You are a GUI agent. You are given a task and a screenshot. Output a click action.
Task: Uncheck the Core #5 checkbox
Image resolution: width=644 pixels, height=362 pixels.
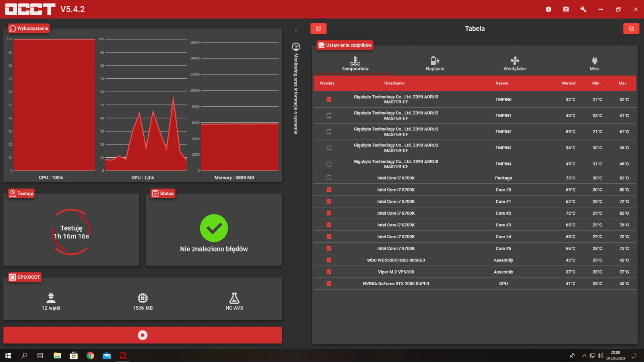tap(329, 248)
